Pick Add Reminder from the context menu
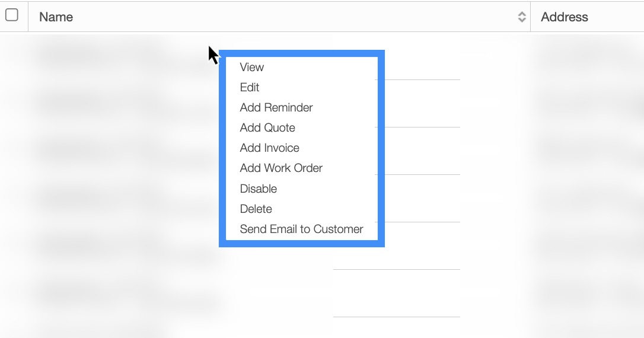This screenshot has width=644, height=338. pos(276,107)
